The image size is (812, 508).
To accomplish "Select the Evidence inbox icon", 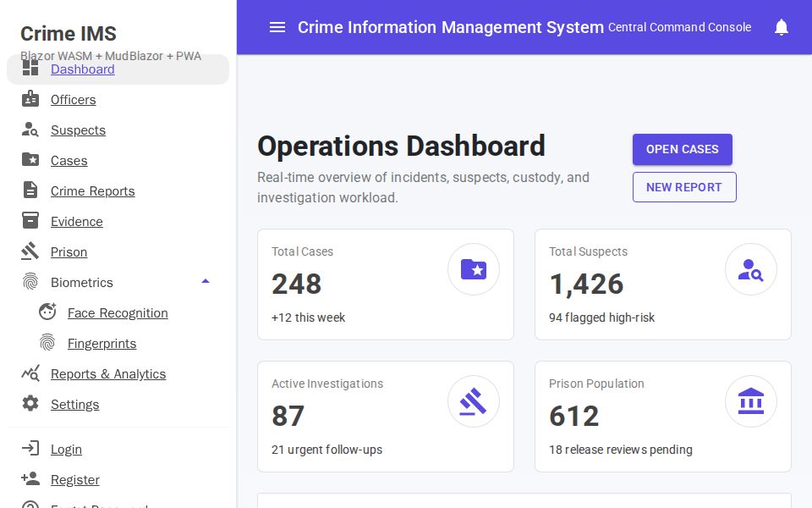I will pyautogui.click(x=30, y=221).
